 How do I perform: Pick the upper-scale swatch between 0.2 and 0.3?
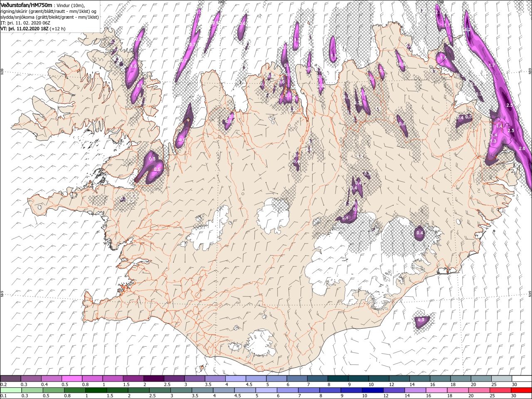pyautogui.click(x=10, y=379)
